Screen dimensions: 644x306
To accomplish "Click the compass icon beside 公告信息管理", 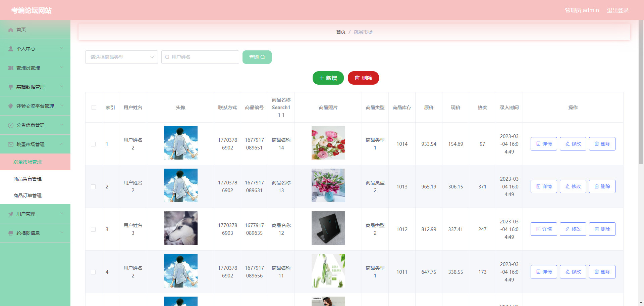I will [x=11, y=125].
